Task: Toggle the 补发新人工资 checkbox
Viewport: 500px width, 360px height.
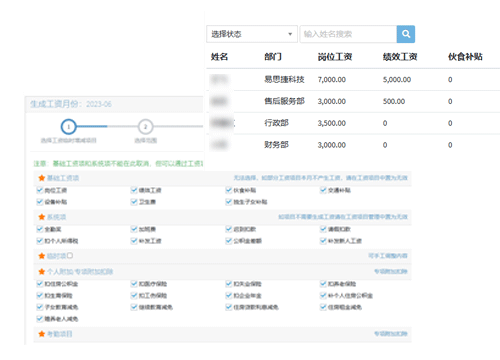Action: coord(323,241)
